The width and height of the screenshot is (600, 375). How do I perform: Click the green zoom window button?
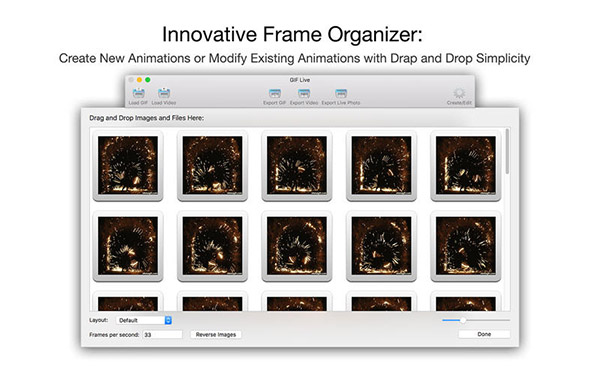[x=148, y=80]
